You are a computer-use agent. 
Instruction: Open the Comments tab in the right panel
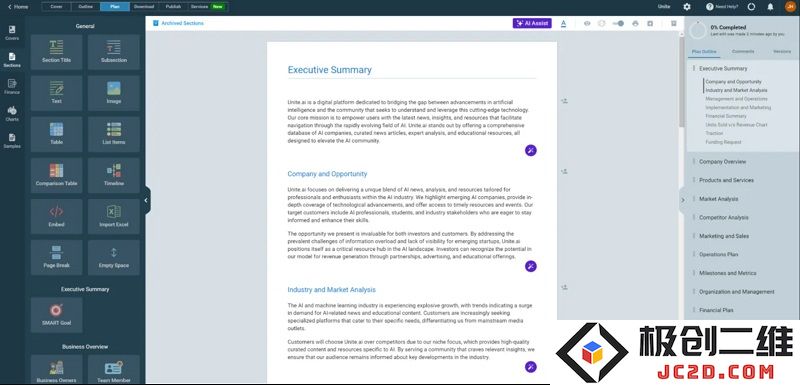(742, 52)
